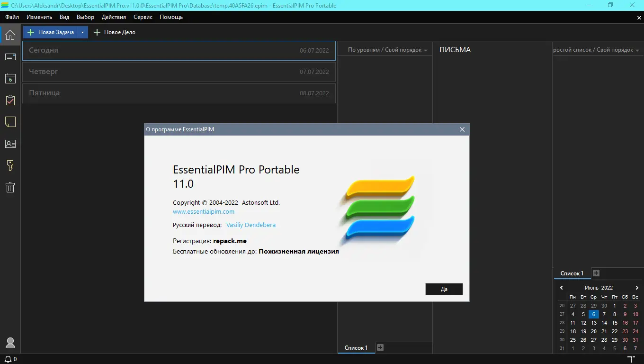Expand the Новая Задача dropdown arrow
The width and height of the screenshot is (644, 364).
82,32
